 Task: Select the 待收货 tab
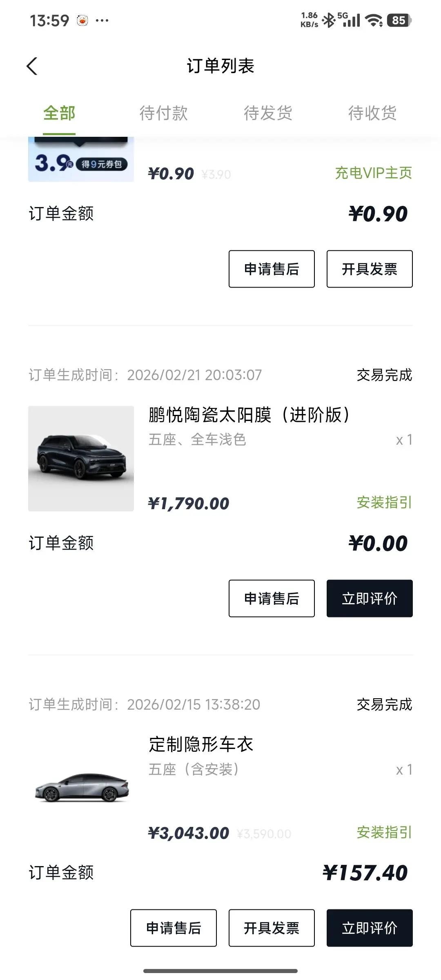click(x=372, y=114)
